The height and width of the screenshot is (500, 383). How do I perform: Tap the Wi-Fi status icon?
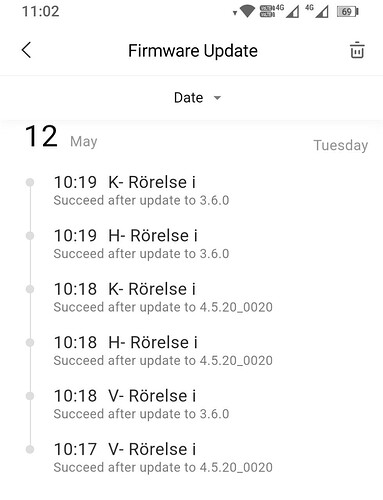(x=247, y=11)
